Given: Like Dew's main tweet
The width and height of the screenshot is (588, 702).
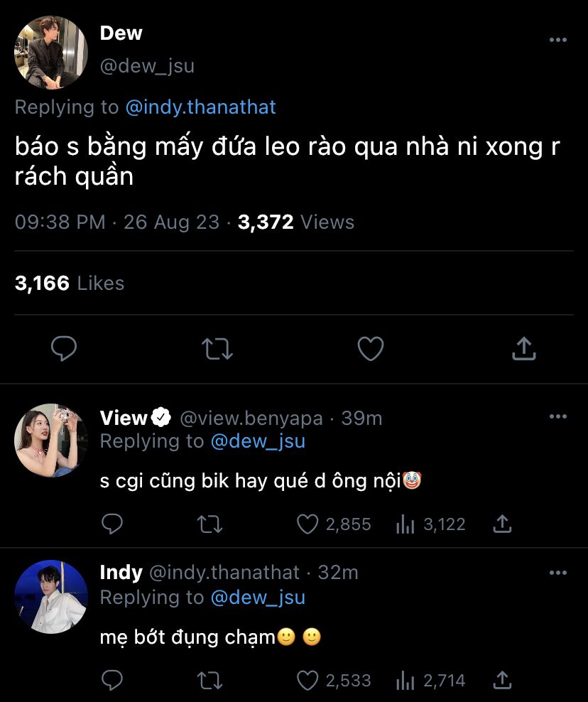Looking at the screenshot, I should pos(370,348).
